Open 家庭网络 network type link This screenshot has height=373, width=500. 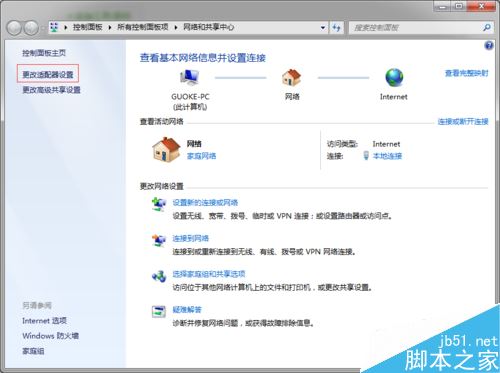(201, 156)
